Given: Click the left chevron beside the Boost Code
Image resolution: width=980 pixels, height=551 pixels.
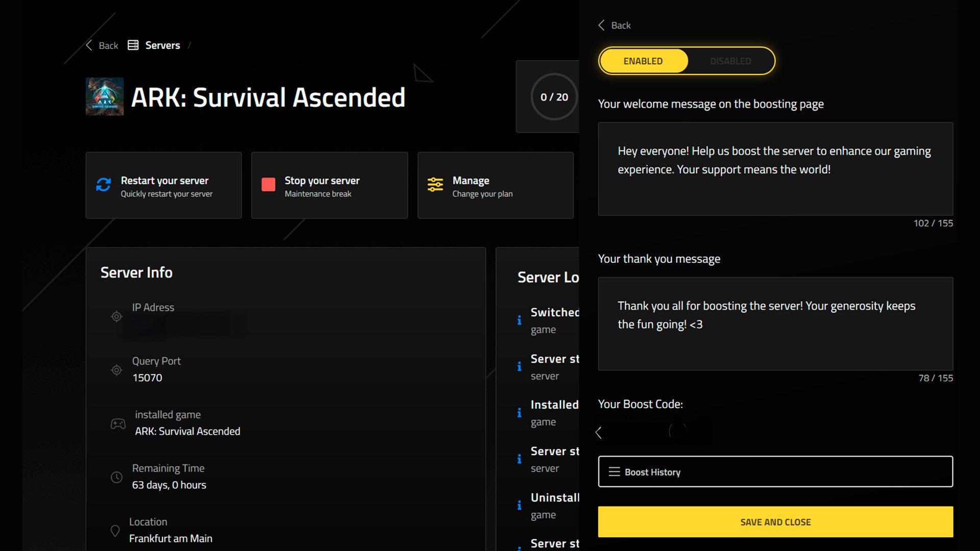Looking at the screenshot, I should 599,432.
